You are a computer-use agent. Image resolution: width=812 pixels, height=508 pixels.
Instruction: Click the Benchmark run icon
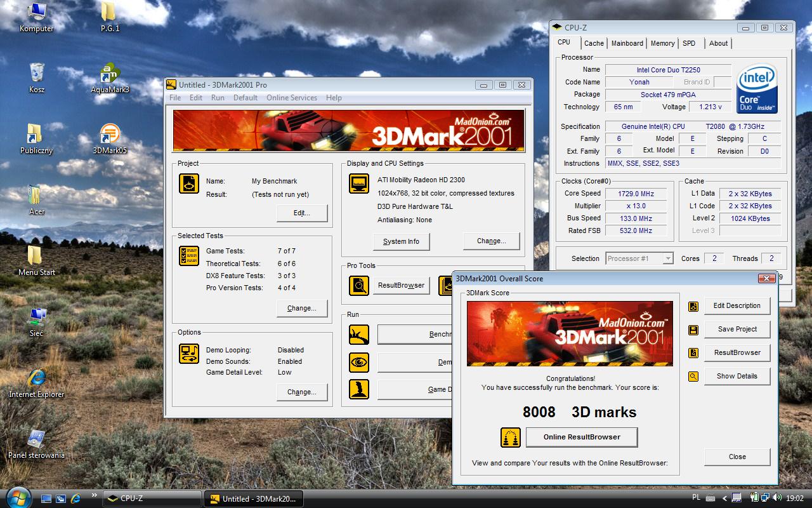(359, 335)
